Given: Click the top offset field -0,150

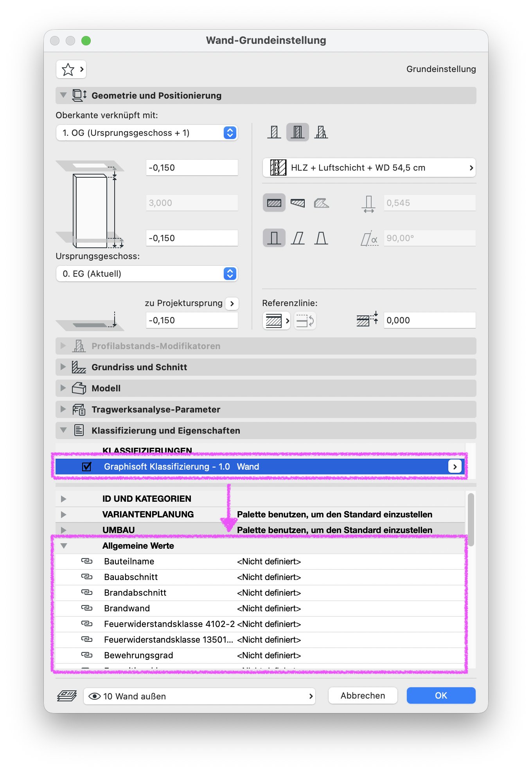Looking at the screenshot, I should click(192, 168).
